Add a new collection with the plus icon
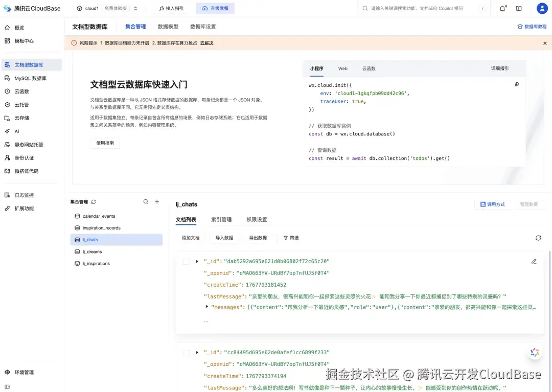 coord(157,202)
